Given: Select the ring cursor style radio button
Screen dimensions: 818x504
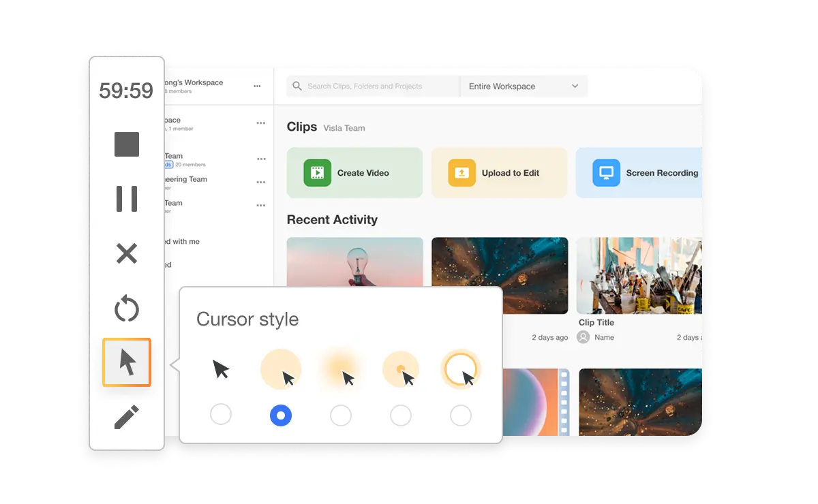Looking at the screenshot, I should pyautogui.click(x=461, y=415).
